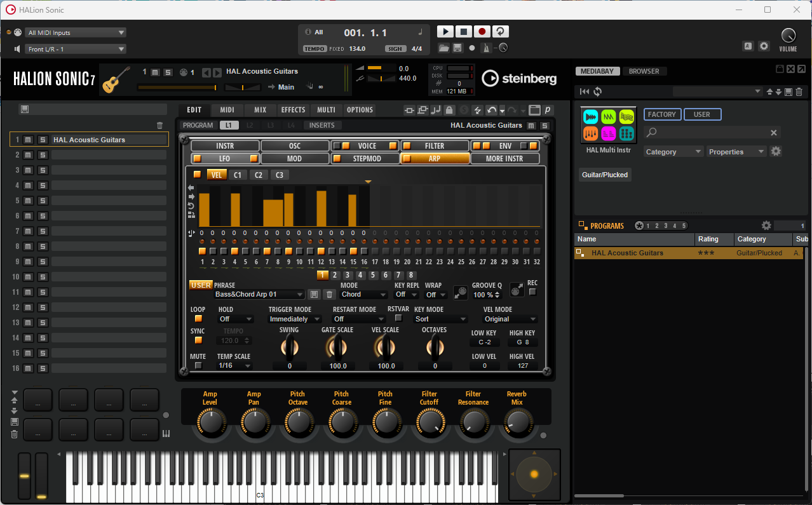
Task: Toggle the STEPMOD section on/off square
Action: tap(337, 159)
